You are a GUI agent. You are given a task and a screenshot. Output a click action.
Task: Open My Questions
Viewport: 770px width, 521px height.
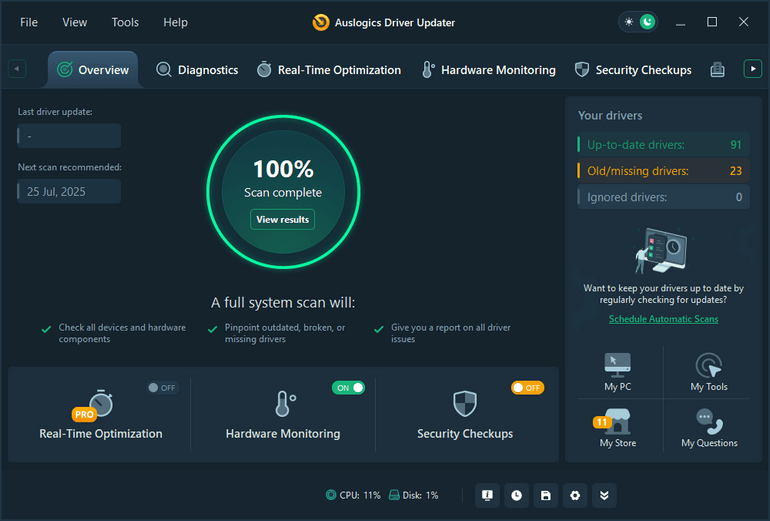click(x=709, y=428)
